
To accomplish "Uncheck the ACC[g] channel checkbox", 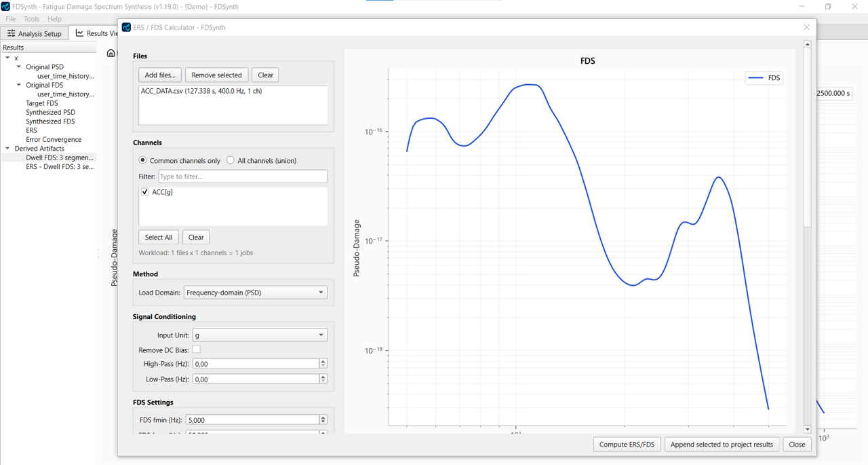I will pos(144,191).
